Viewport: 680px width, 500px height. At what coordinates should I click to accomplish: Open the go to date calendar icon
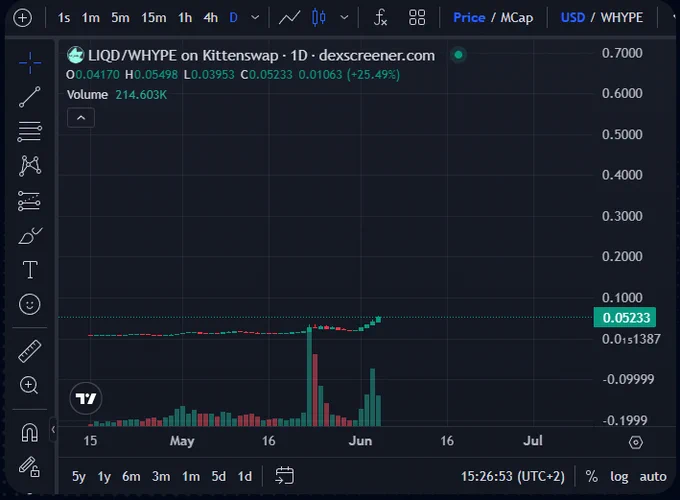point(284,476)
